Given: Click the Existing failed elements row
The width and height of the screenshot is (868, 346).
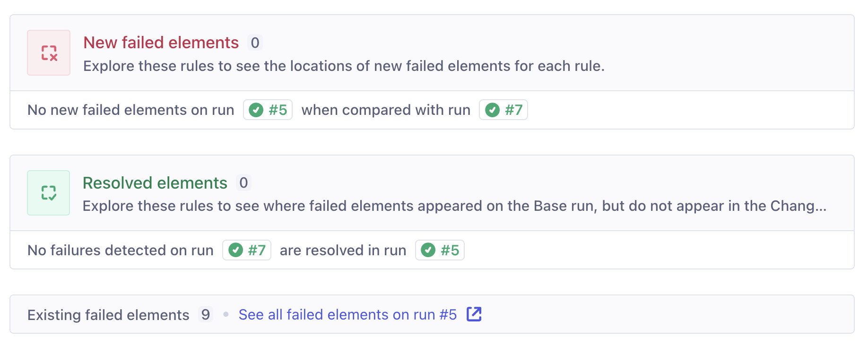Looking at the screenshot, I should (109, 314).
